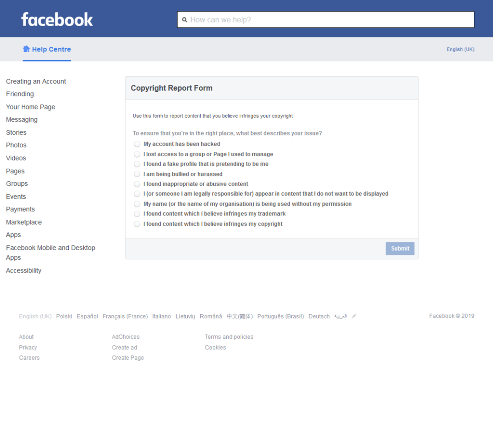
Task: Click the search magnifier icon
Action: pyautogui.click(x=184, y=20)
